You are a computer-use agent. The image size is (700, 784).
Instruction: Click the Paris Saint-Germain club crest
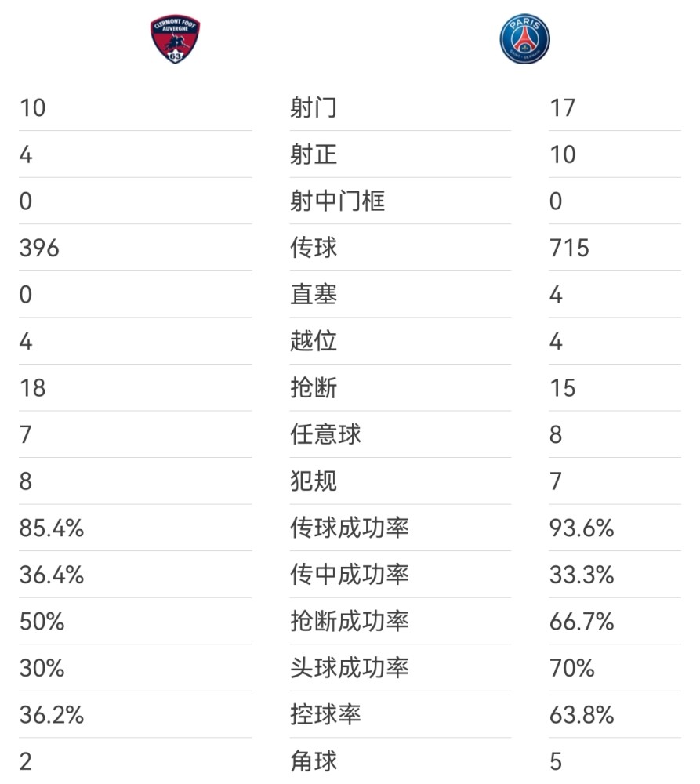tap(524, 39)
